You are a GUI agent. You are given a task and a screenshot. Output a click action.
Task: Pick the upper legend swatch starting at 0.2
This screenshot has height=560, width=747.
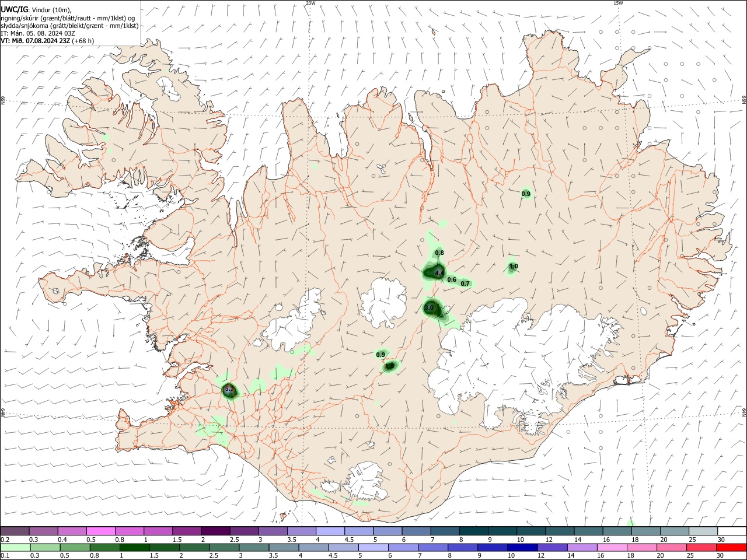15,531
